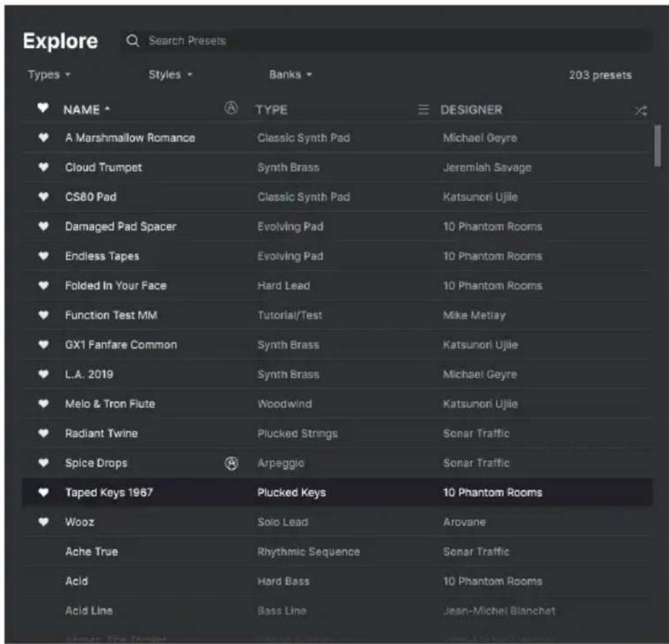Click designer Jeremiah Savage
Screen dimensions: 669x644
click(487, 167)
